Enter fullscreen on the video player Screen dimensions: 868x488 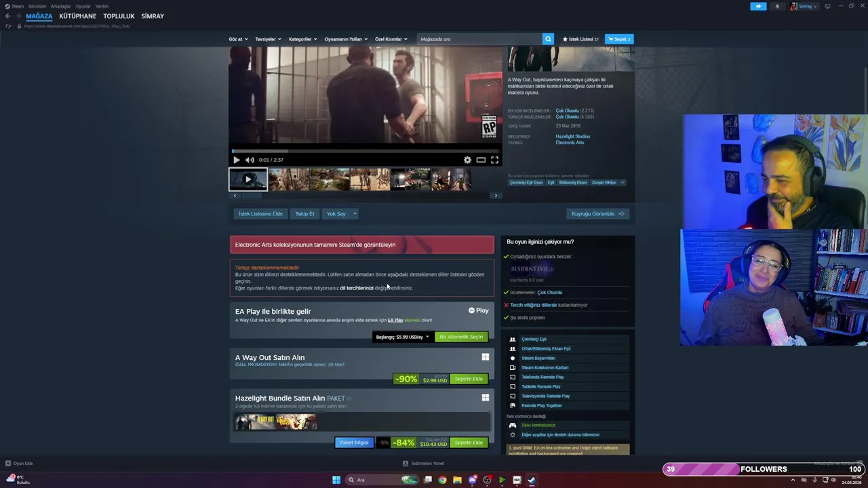coord(494,160)
